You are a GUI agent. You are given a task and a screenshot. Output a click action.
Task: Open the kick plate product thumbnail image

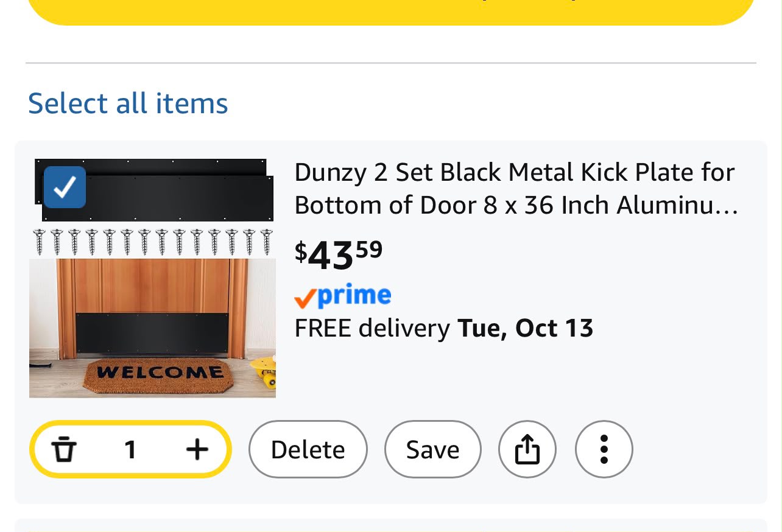pos(152,278)
